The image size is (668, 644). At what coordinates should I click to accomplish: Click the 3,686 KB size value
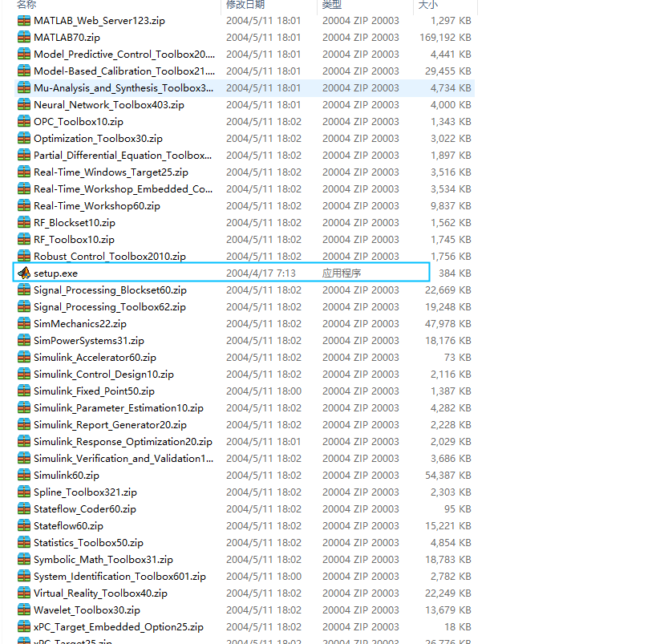451,459
